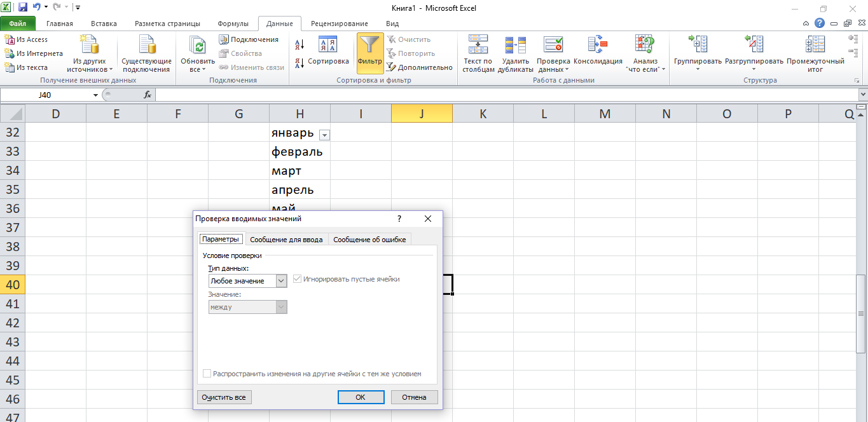Toggle the ignore empty cells checkbox
This screenshot has width=868, height=422.
click(297, 279)
